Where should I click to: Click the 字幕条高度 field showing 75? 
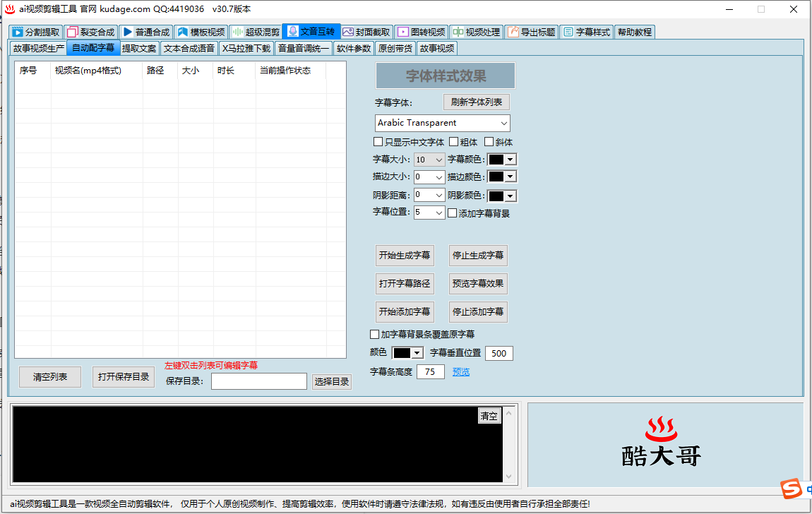[430, 371]
